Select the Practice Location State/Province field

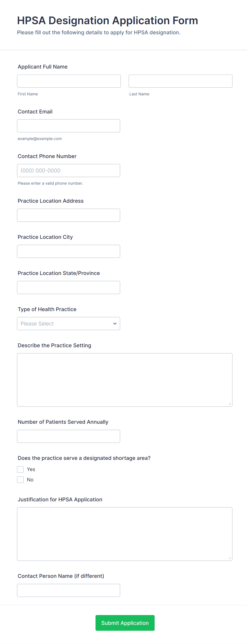coord(69,287)
